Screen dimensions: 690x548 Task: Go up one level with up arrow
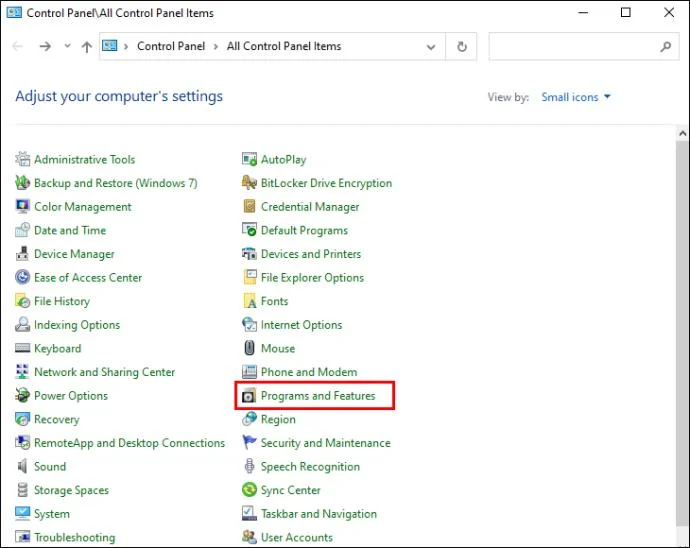pyautogui.click(x=87, y=46)
